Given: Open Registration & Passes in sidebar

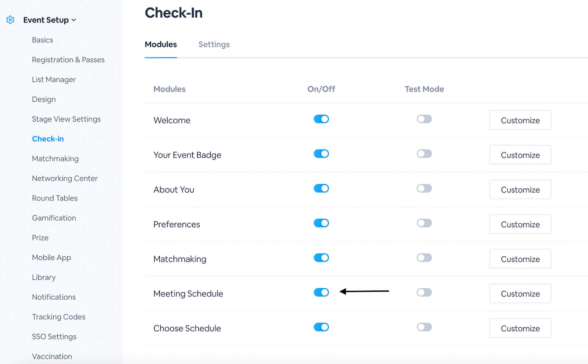Looking at the screenshot, I should click(x=68, y=60).
